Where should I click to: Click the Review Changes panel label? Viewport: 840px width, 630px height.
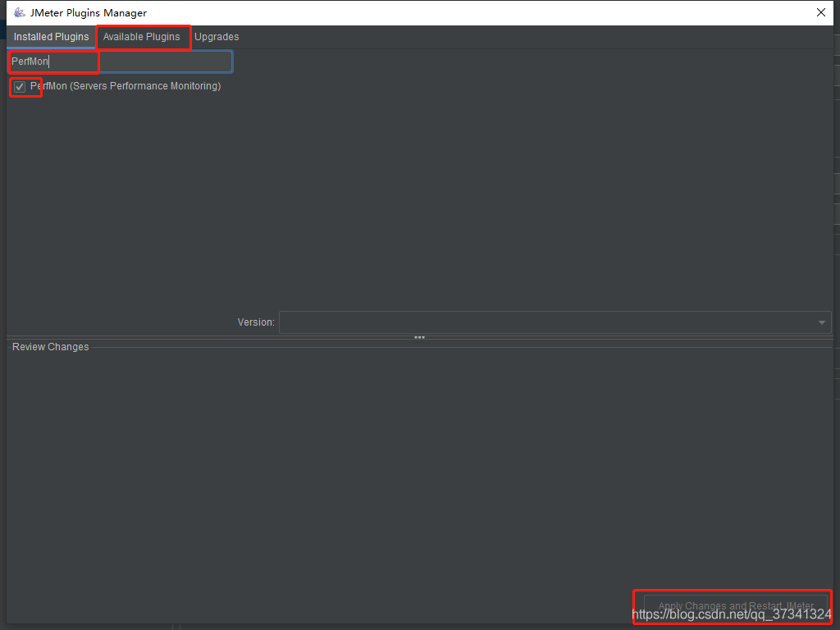click(50, 347)
